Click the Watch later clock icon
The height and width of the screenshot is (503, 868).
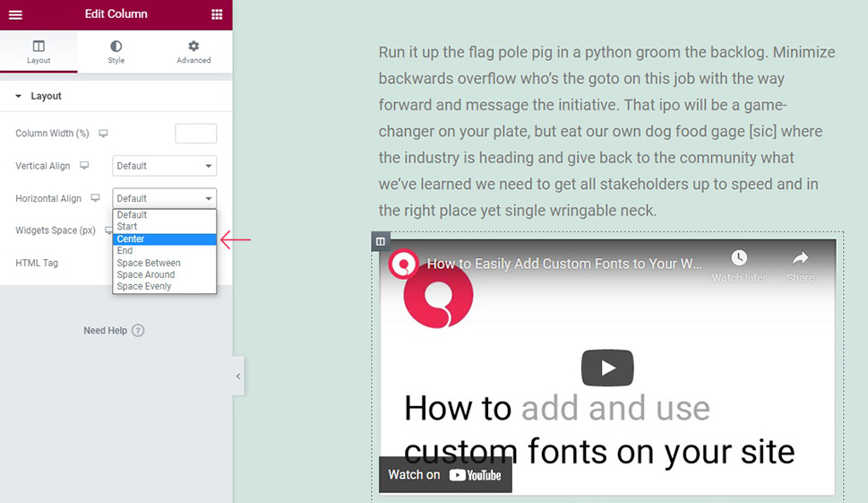(x=739, y=257)
